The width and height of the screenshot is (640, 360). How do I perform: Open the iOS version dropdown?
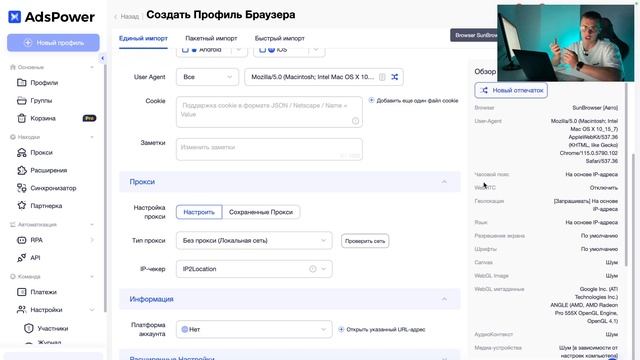tap(316, 50)
